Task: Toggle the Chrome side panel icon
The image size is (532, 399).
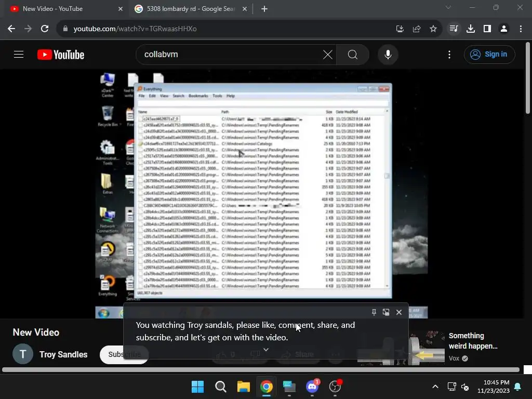Action: coord(487,29)
